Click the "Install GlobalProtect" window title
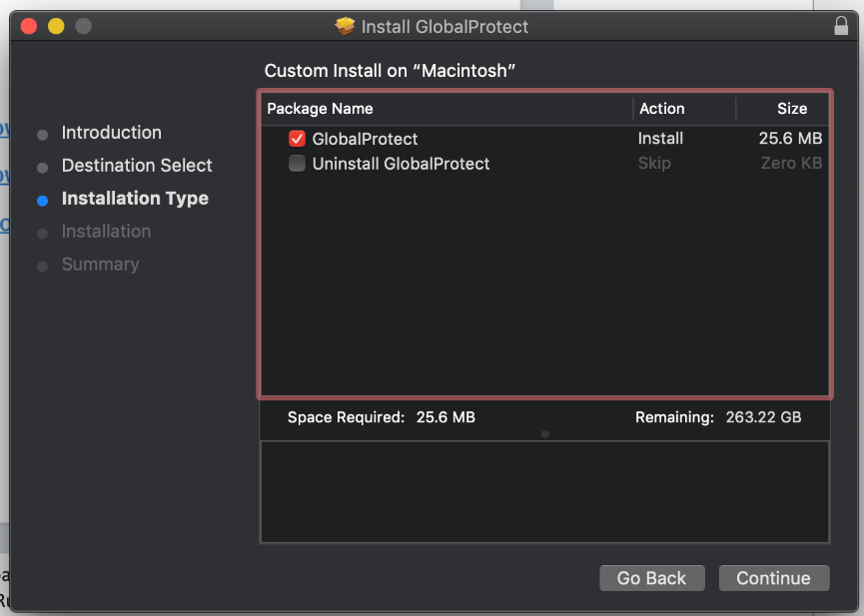This screenshot has width=864, height=616. (x=444, y=26)
